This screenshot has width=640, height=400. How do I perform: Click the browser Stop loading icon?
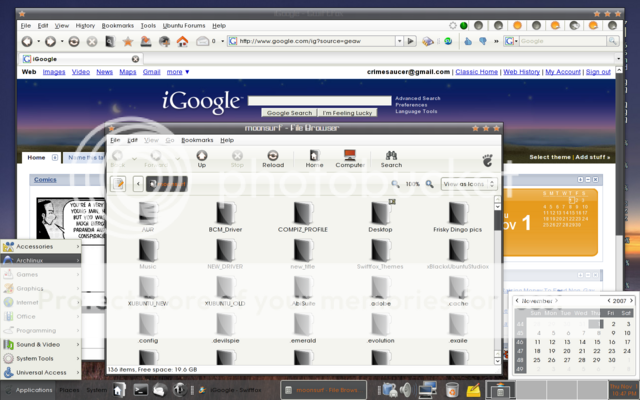(x=92, y=41)
